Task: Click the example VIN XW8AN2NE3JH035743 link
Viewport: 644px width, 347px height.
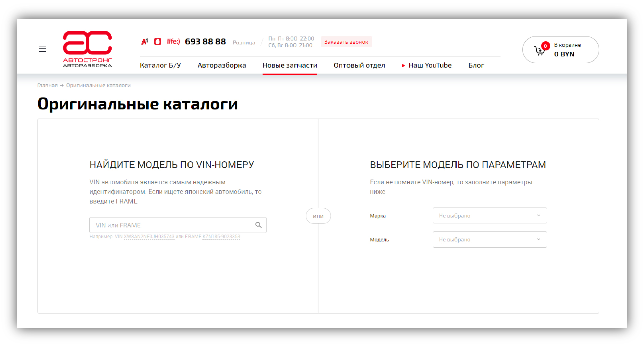Action: pyautogui.click(x=149, y=237)
